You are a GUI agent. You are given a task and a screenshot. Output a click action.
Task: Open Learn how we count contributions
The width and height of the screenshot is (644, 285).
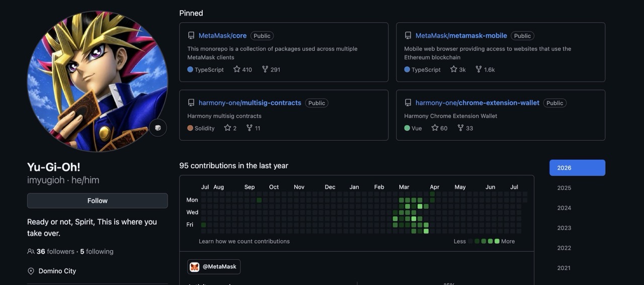[x=244, y=241]
